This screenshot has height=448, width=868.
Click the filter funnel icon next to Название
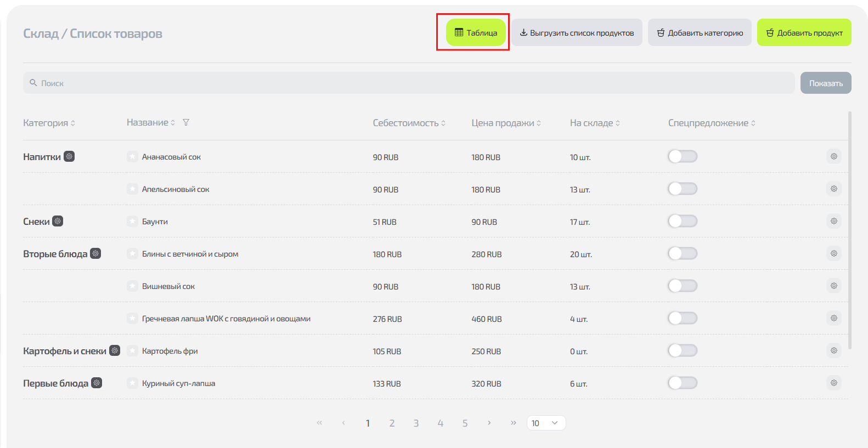pyautogui.click(x=186, y=122)
